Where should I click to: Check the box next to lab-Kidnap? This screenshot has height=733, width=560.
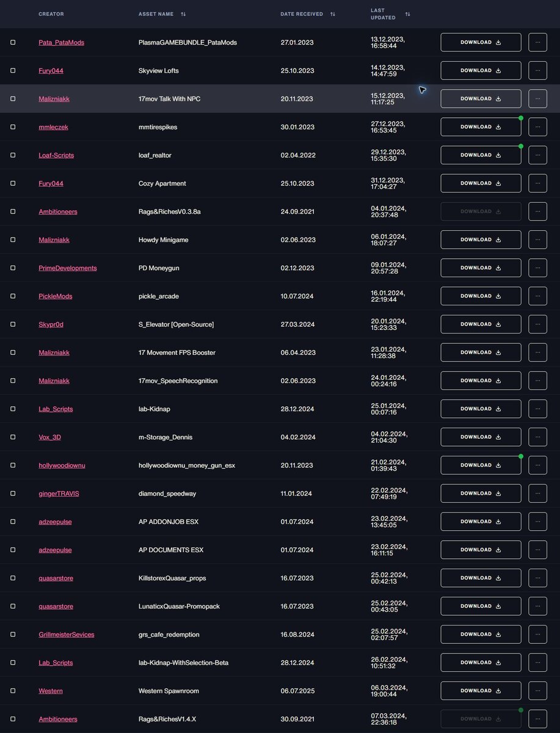point(13,409)
